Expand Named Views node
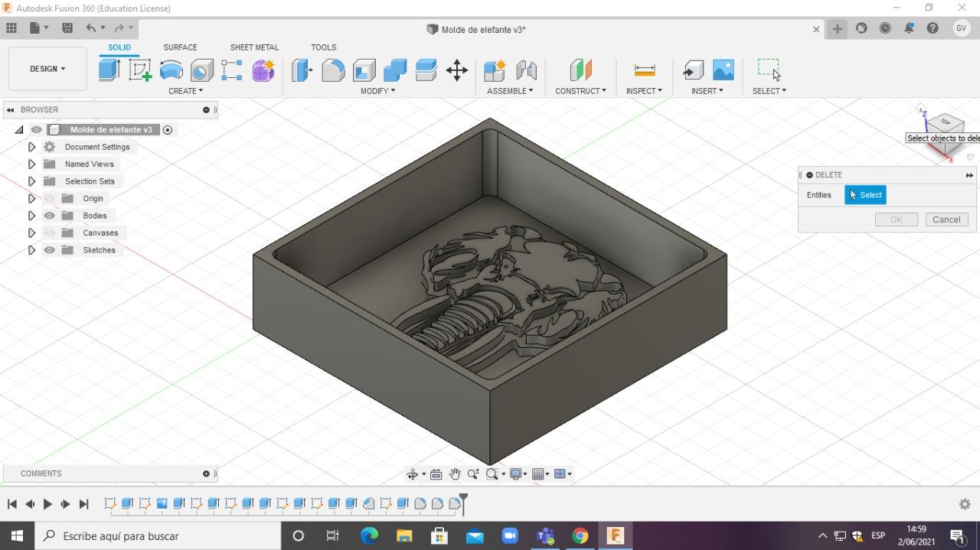The width and height of the screenshot is (980, 550). (x=31, y=164)
